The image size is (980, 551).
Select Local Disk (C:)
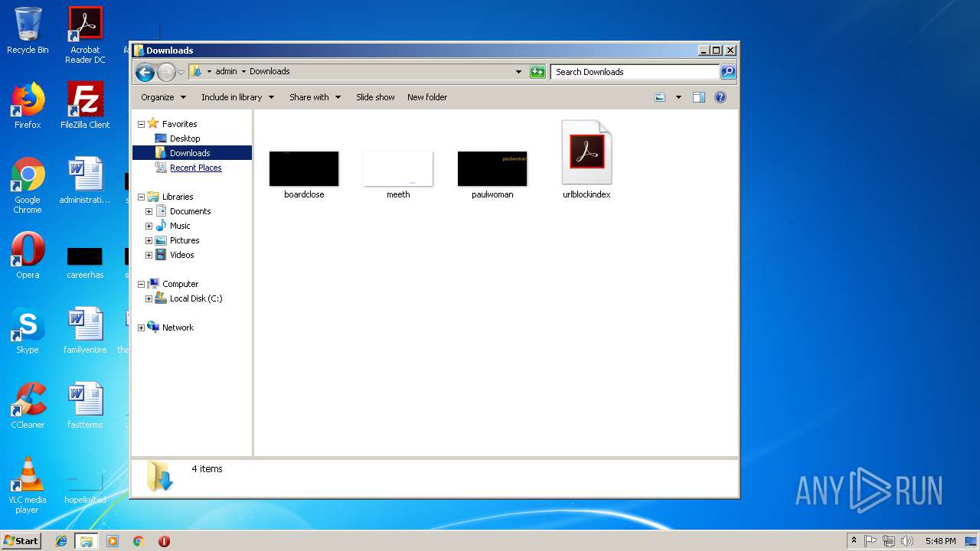click(x=195, y=298)
